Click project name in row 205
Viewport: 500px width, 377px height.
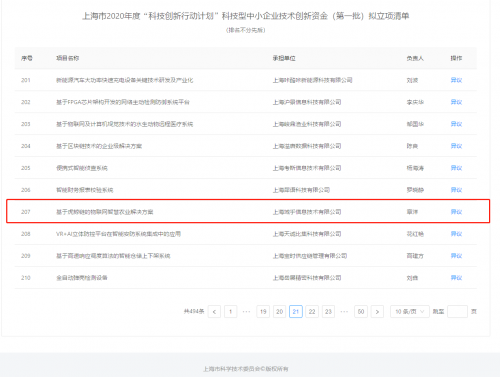coord(82,168)
